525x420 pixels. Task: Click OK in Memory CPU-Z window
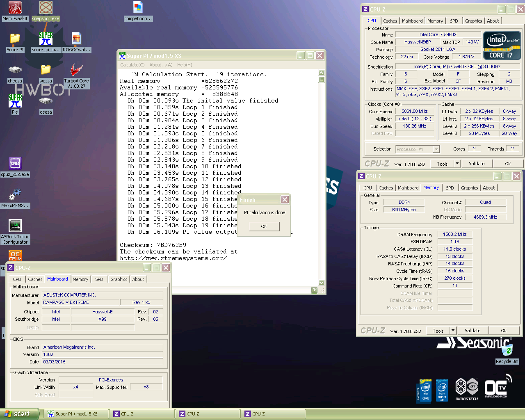504,331
